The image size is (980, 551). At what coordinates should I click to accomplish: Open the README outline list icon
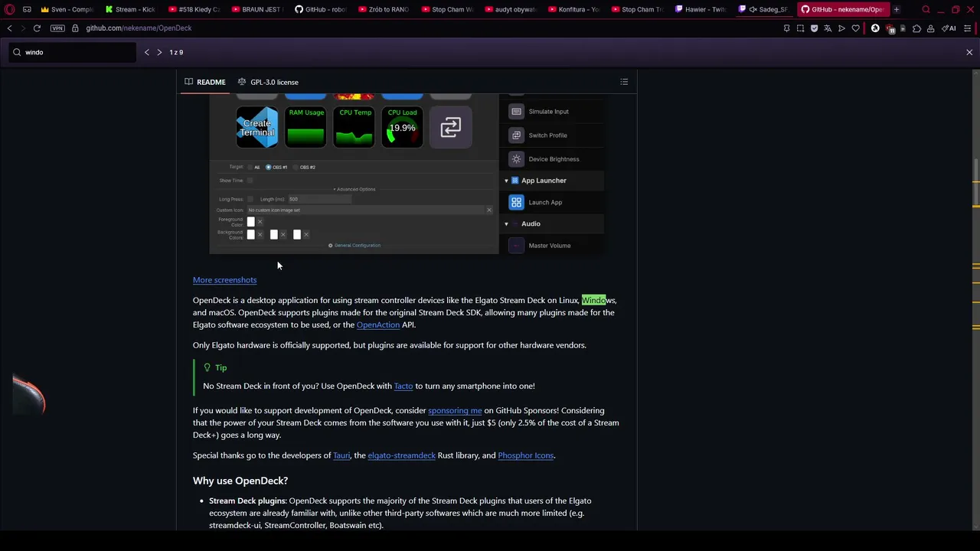coord(624,82)
